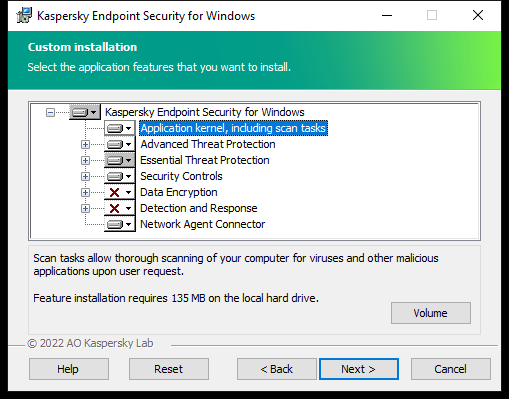The width and height of the screenshot is (509, 399).
Task: Click the '© 2022 AO Kaspersky Lab' text
Action: click(x=90, y=343)
